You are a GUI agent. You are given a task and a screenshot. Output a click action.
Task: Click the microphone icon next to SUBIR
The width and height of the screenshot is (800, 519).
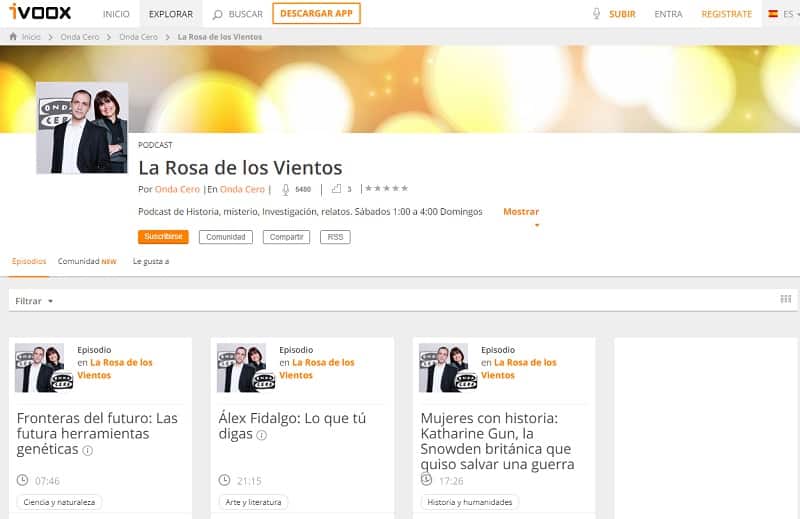point(596,13)
